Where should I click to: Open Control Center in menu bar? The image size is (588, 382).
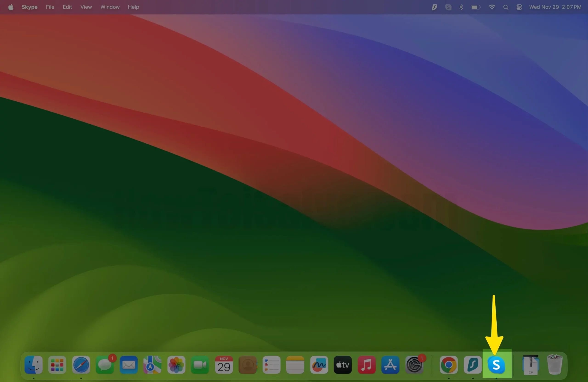click(519, 7)
